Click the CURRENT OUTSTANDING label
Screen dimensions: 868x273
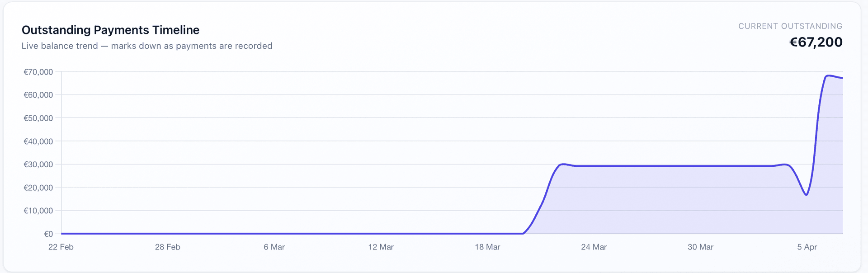[x=790, y=26]
